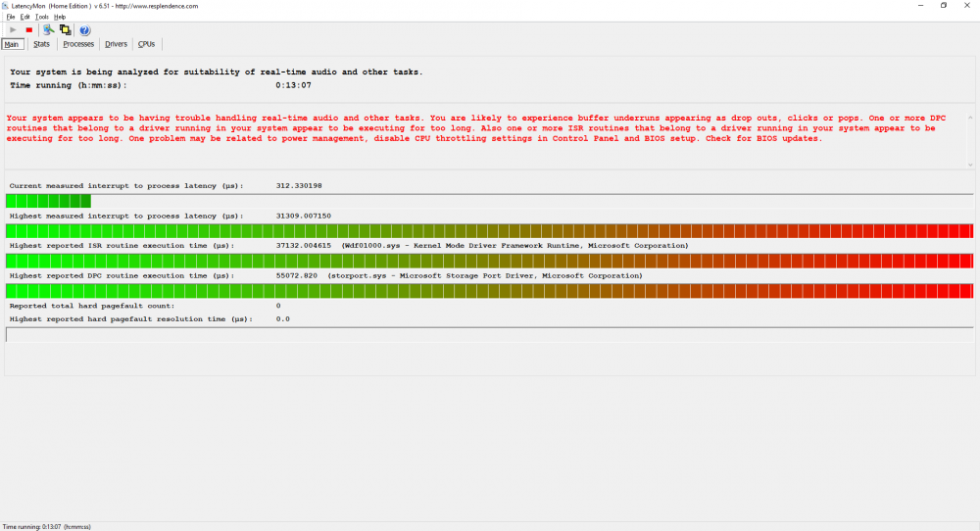Click the highest ISR execution time bar

coord(489,262)
